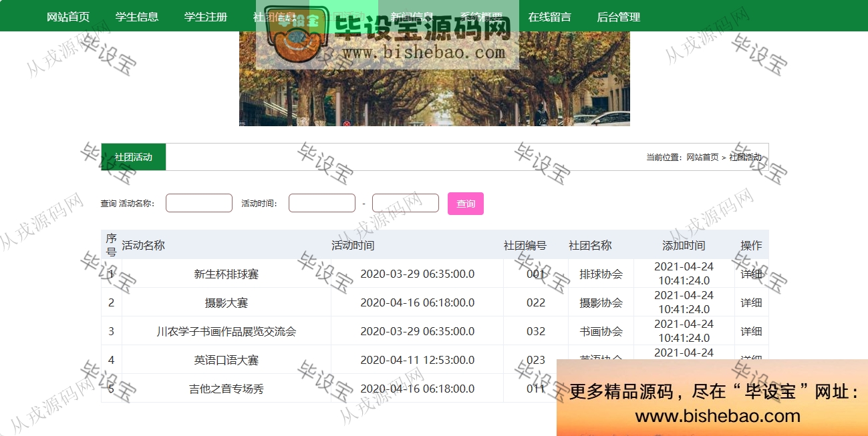Click the activity time of 吉他之音专场秀
The image size is (868, 436).
(x=418, y=389)
